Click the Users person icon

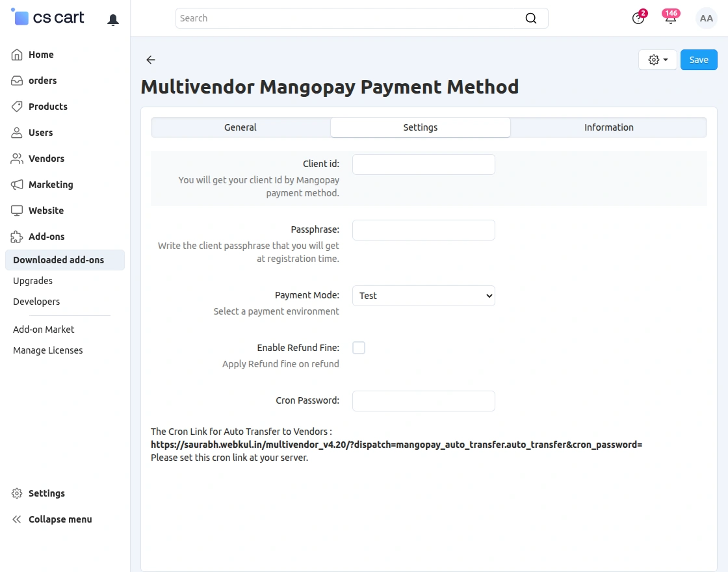(17, 133)
